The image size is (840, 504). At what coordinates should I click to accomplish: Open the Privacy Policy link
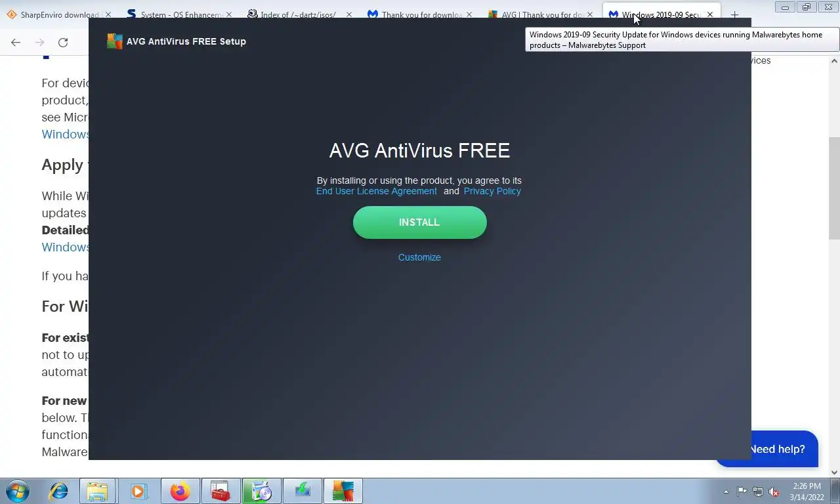[492, 191]
